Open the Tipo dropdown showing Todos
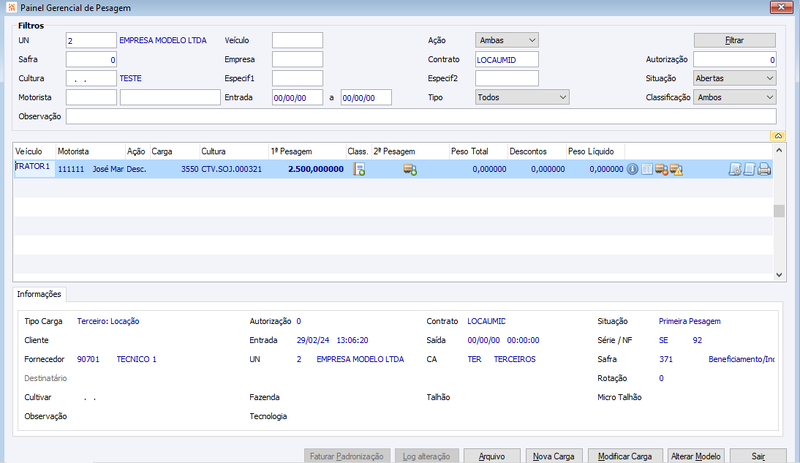Screen dimensions: 800x463 [x=522, y=97]
